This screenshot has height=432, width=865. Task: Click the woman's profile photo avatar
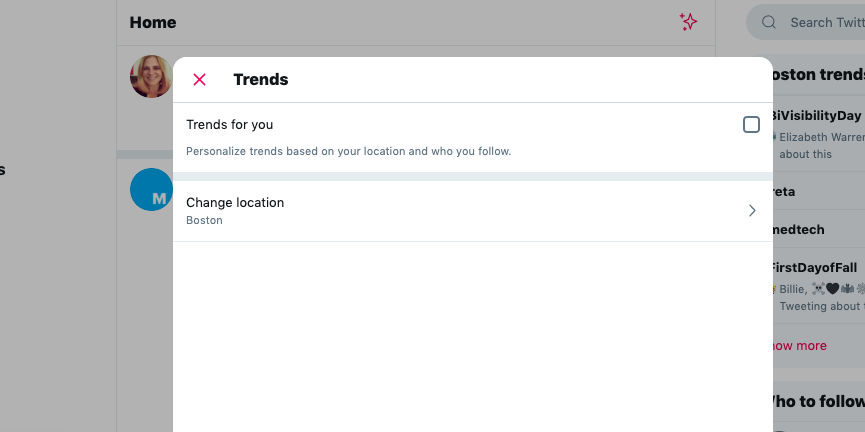(x=151, y=76)
